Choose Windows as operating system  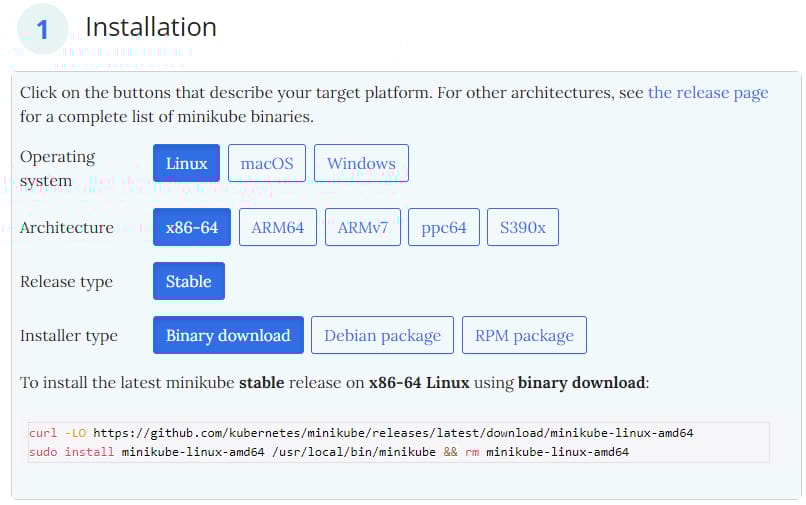[x=361, y=163]
